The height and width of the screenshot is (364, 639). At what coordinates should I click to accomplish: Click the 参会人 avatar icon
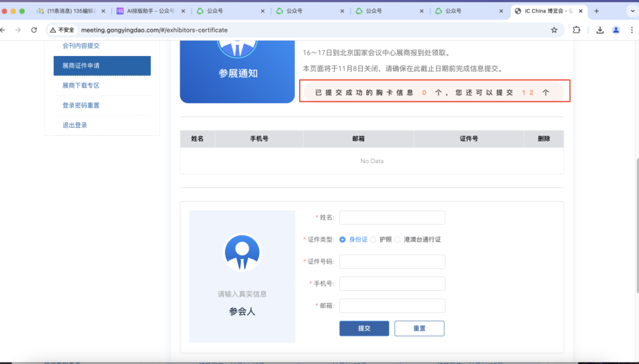point(242,252)
